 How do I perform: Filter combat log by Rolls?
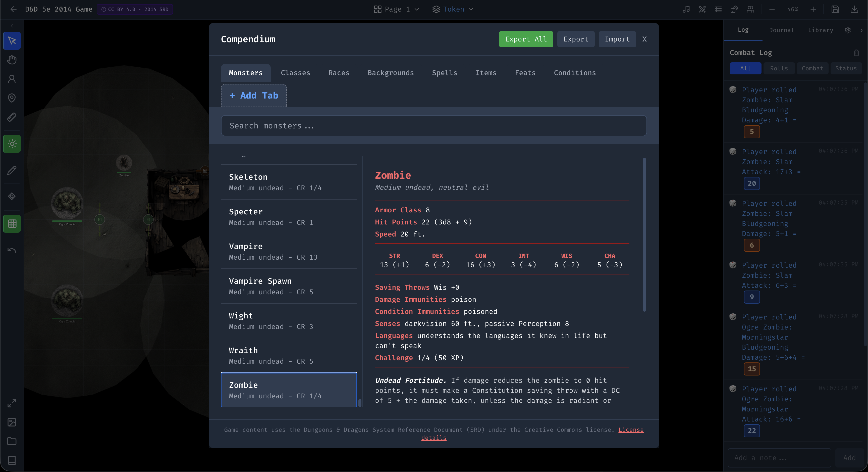coord(779,68)
